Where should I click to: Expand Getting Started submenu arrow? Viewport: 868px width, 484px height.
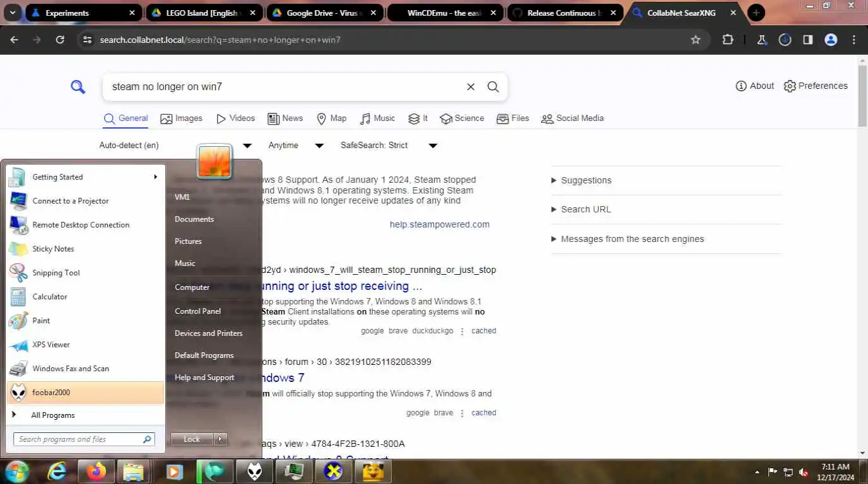tap(155, 177)
